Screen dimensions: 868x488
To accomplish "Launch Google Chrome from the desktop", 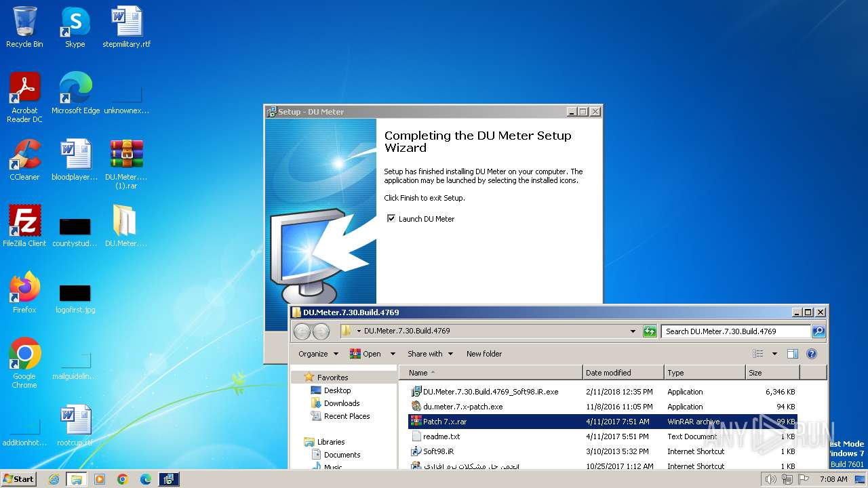I will [x=24, y=363].
